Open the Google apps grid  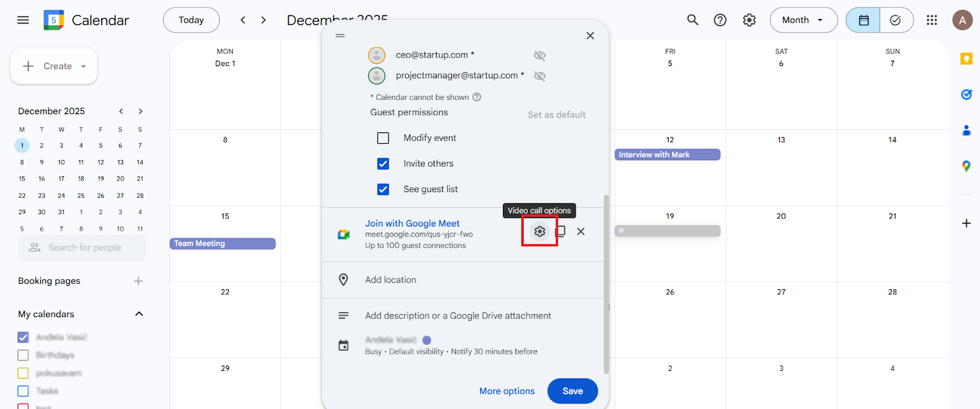(932, 20)
